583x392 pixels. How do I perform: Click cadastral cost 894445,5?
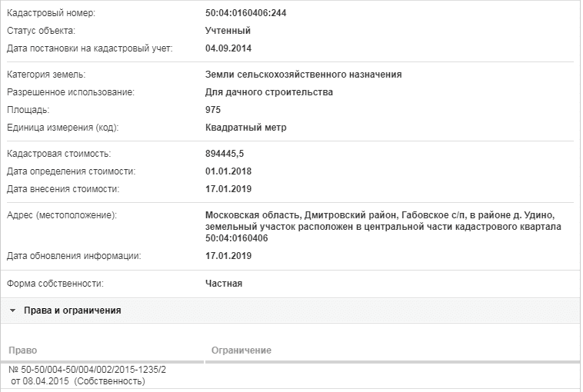click(225, 154)
